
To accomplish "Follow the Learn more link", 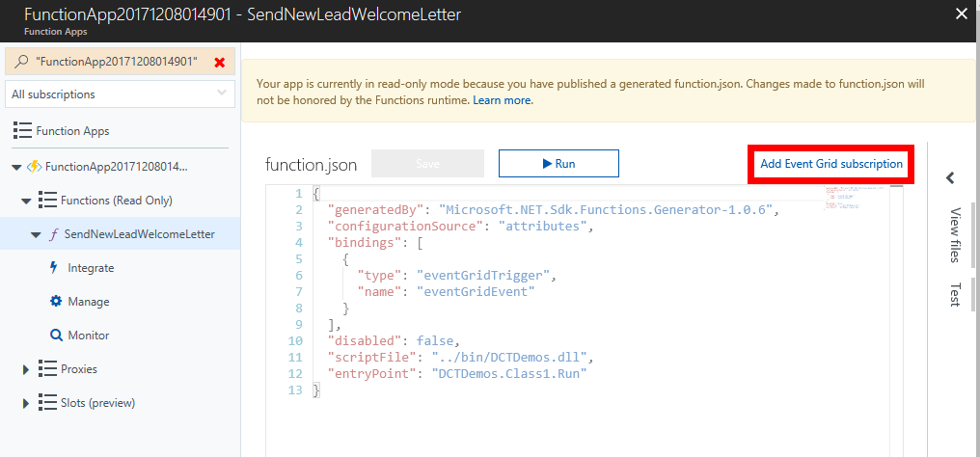I will (502, 100).
